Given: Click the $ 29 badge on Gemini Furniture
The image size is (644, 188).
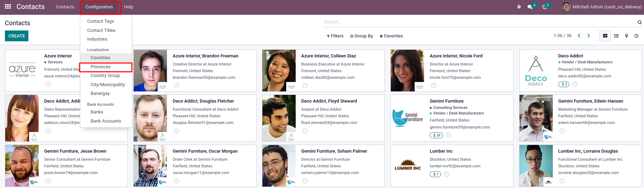Looking at the screenshot, I should pos(436,135).
